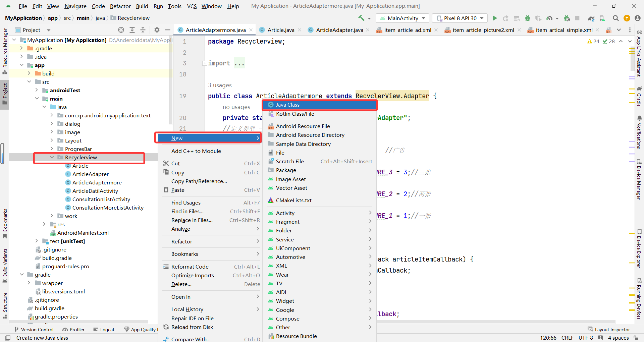Sync project with Gradle files
The width and height of the screenshot is (644, 342).
[591, 18]
